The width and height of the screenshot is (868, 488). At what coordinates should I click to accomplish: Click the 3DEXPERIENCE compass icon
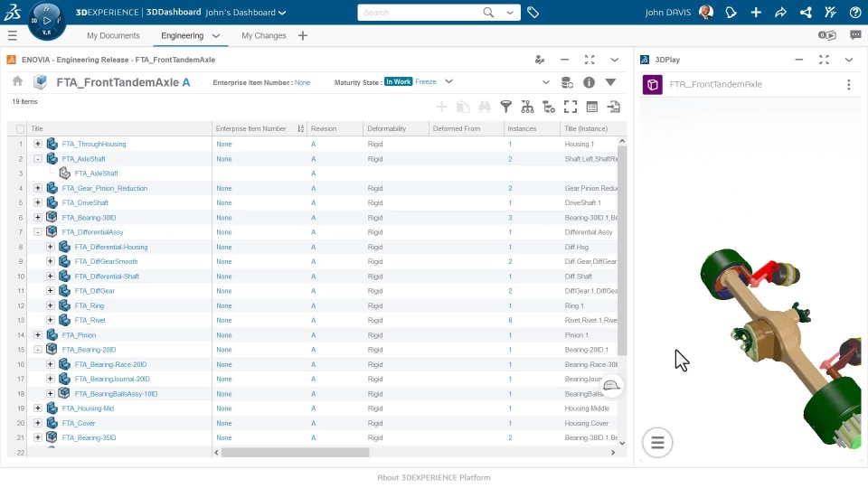(x=47, y=20)
